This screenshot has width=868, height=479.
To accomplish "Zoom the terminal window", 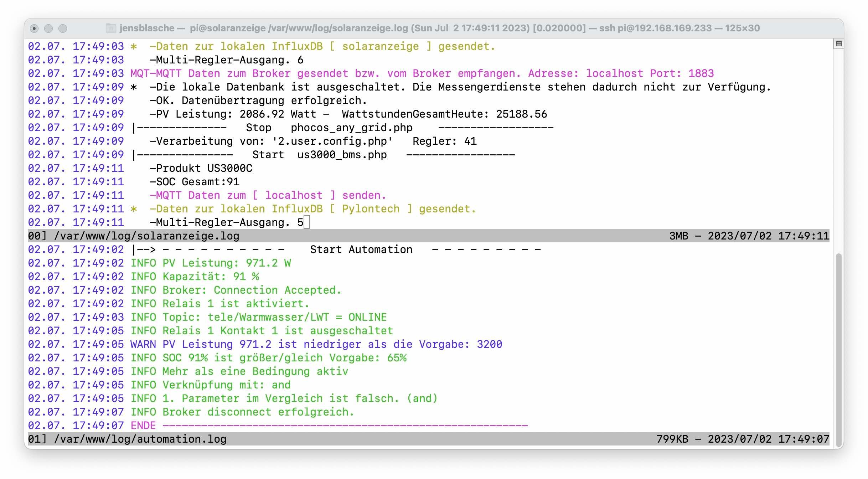I will click(x=63, y=29).
